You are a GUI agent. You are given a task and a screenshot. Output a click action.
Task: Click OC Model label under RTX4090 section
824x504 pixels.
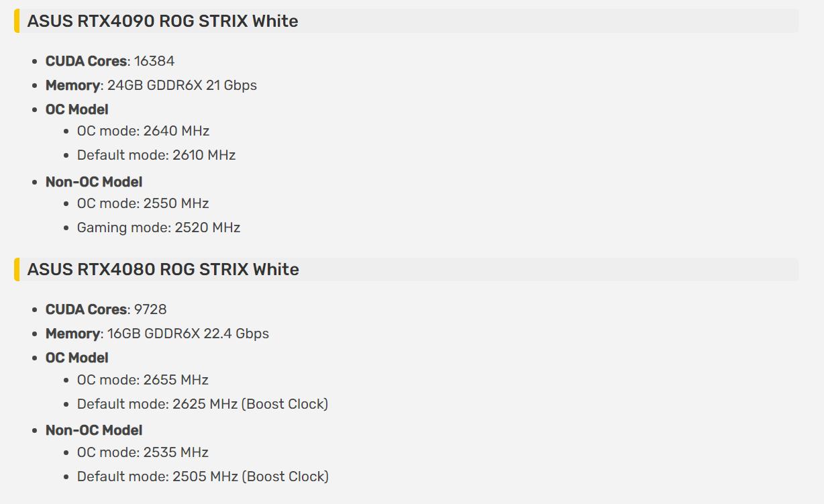pos(76,109)
